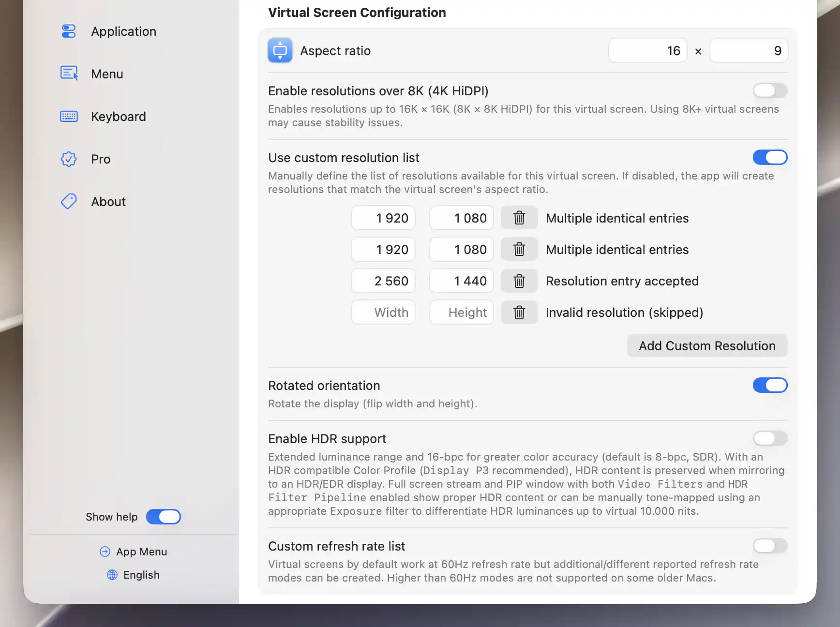Open the About tag icon

point(69,202)
